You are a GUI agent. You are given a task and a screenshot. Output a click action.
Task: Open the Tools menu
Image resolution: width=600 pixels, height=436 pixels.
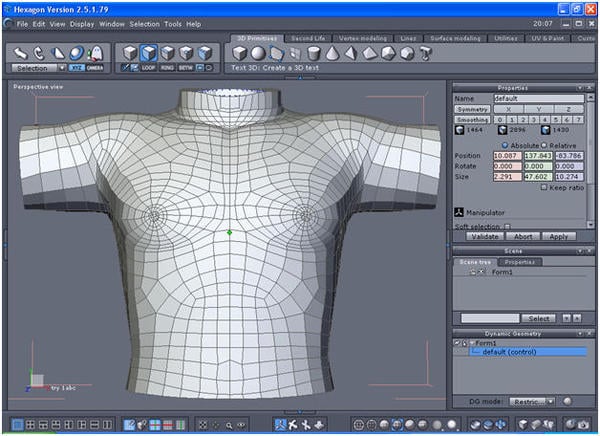click(x=173, y=23)
